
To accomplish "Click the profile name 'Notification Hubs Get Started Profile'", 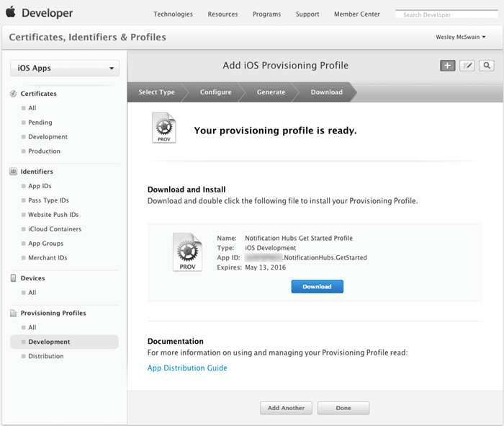I will tap(299, 238).
